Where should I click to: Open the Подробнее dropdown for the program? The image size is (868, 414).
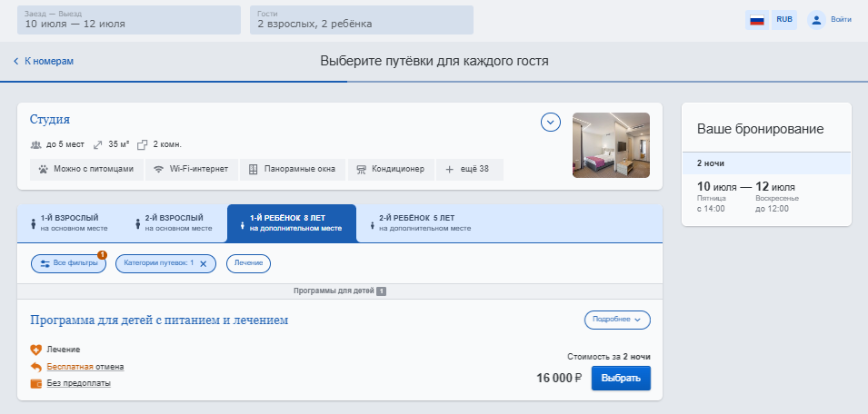tap(617, 320)
